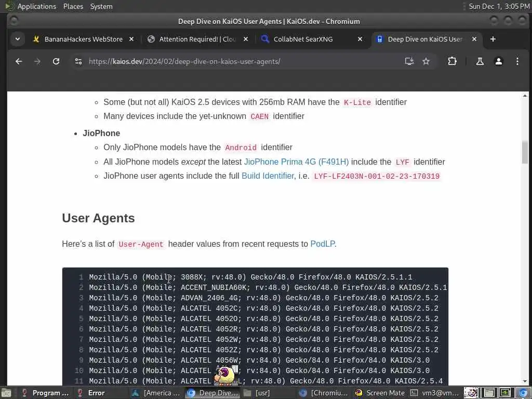The width and height of the screenshot is (532, 399).
Task: Click user agent line with ALCATEL 4052Z
Action: click(263, 350)
